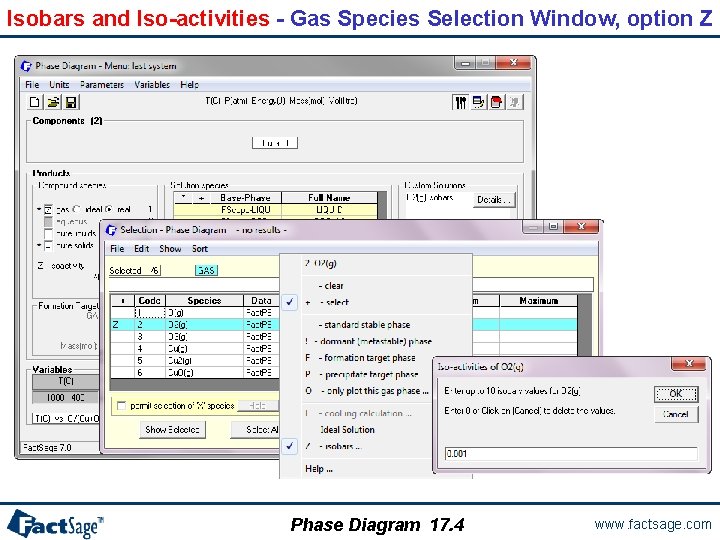Click the button inside Components panel
This screenshot has width=720, height=540.
(275, 143)
